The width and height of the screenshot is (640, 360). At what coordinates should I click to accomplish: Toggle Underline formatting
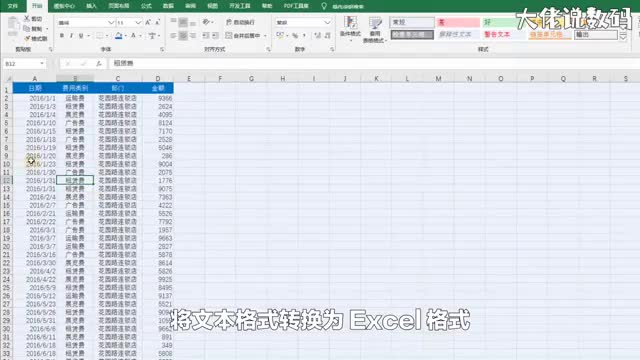pos(81,36)
